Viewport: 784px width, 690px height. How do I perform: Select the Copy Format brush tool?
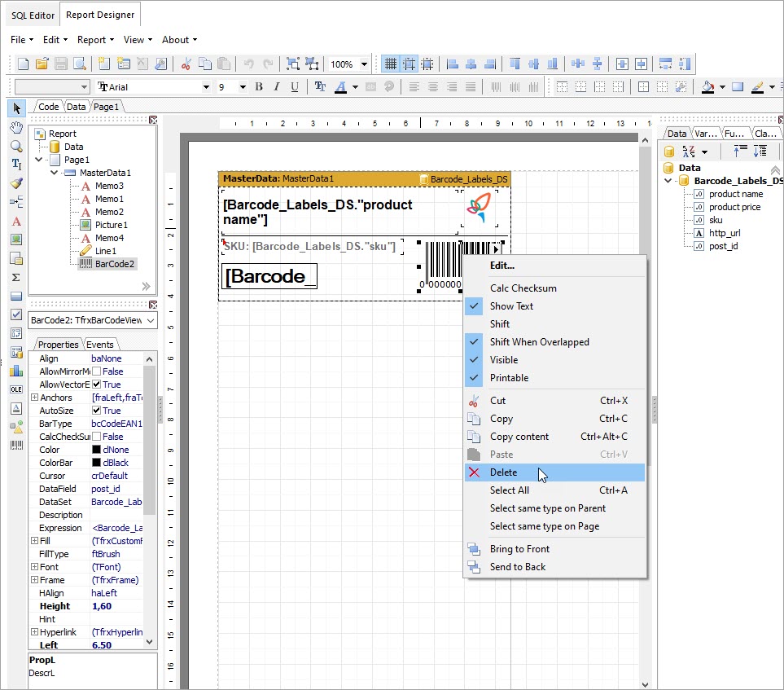click(15, 183)
